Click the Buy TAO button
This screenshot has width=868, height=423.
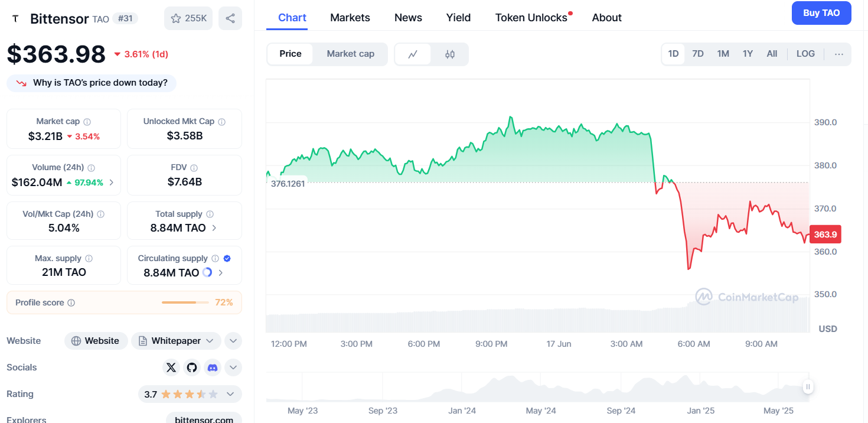(821, 13)
